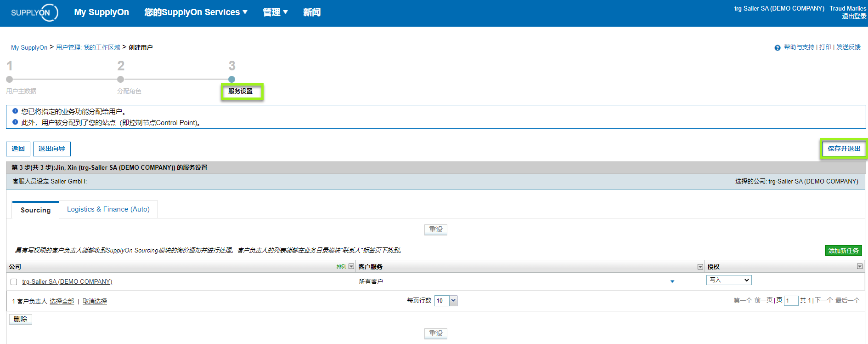Click 用户管理: 我的工作区域 breadcrumb link
This screenshot has width=868, height=344.
pos(88,47)
